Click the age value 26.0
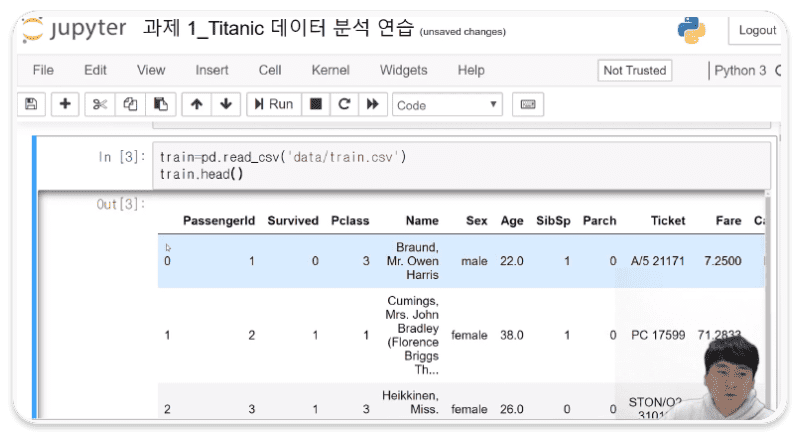 (512, 409)
